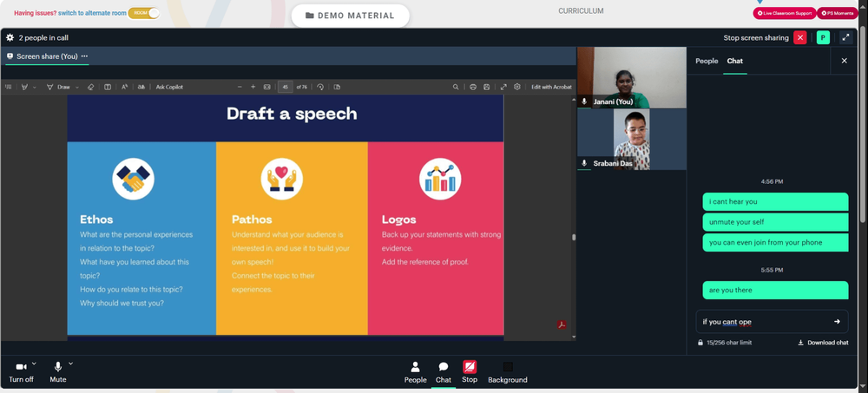Click the 'are you there' message
The image size is (868, 393).
pyautogui.click(x=775, y=290)
